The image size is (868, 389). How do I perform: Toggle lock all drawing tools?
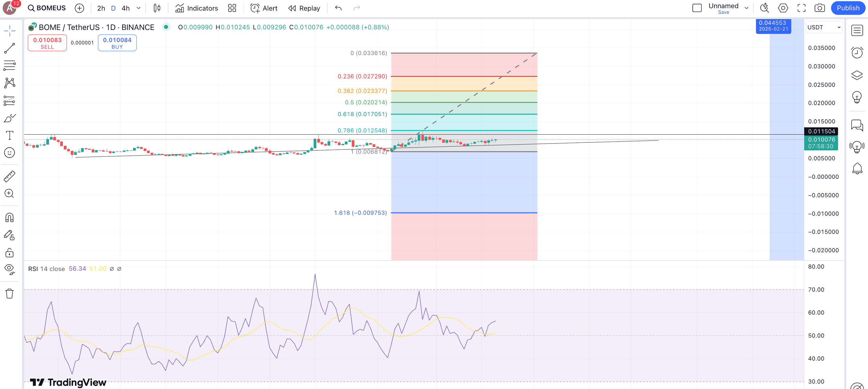(x=9, y=253)
